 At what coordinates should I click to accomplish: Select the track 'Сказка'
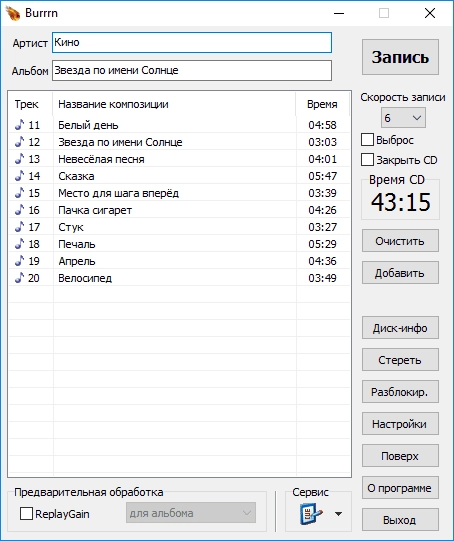76,176
